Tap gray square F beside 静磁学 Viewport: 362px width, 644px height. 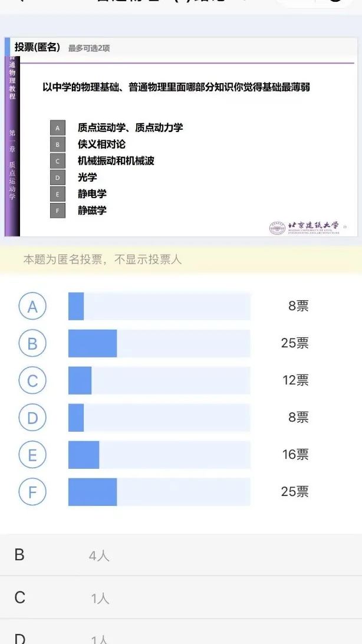pos(57,211)
